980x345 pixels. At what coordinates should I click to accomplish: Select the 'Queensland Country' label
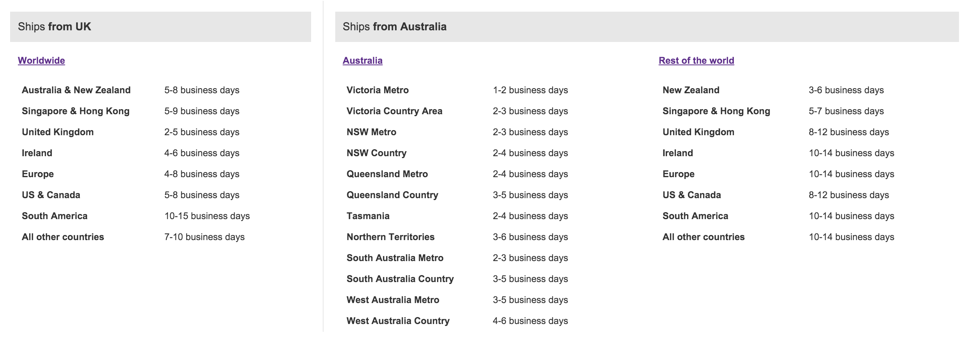(392, 195)
